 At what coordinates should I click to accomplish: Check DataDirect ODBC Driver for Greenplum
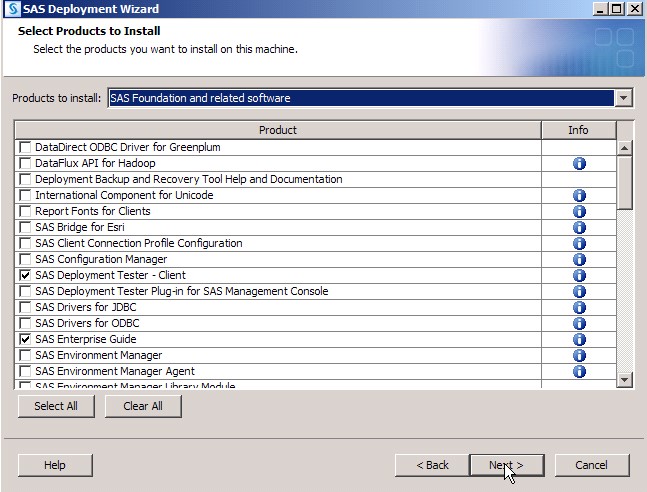[25, 147]
